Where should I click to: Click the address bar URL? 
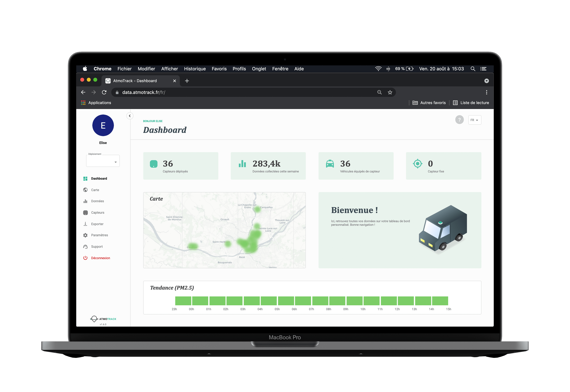(x=144, y=92)
